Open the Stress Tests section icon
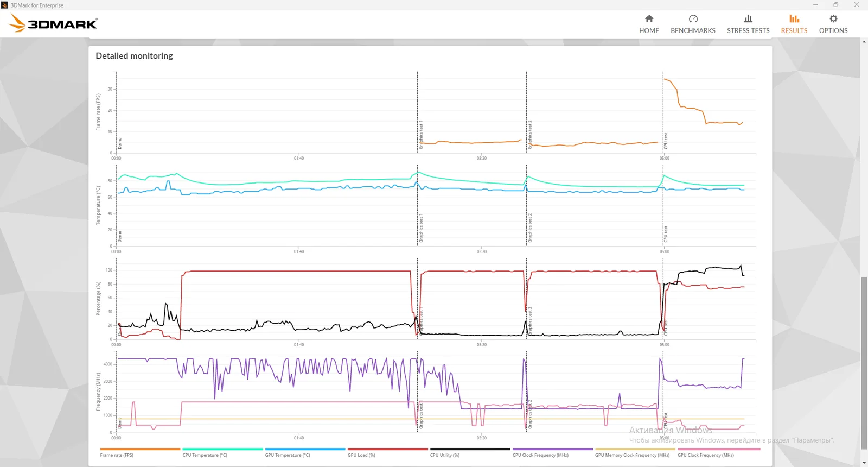The width and height of the screenshot is (868, 467). point(748,19)
